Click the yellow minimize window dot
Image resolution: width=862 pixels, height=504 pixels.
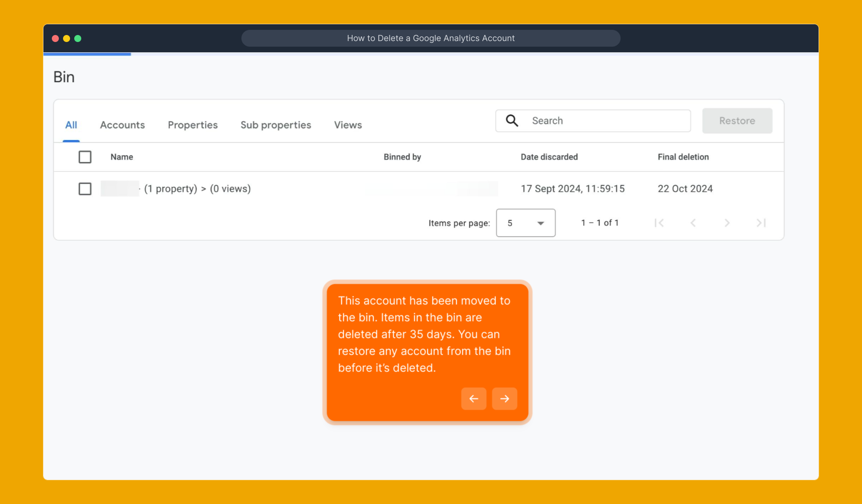coord(66,39)
